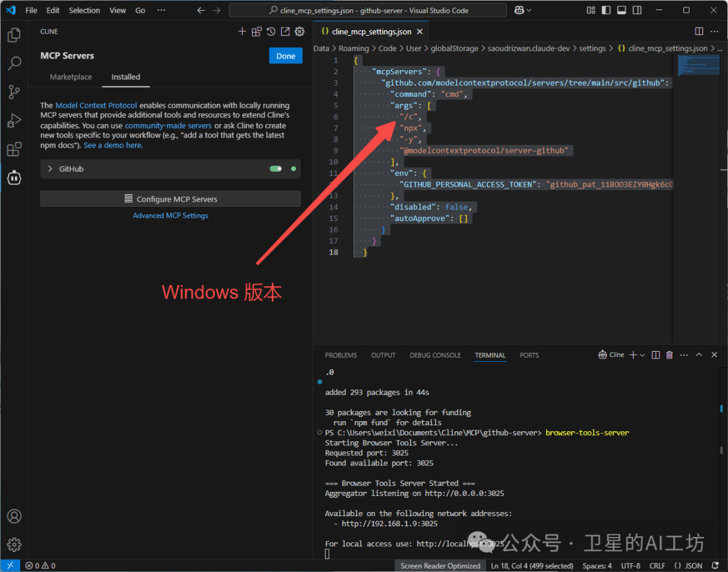Split the terminal
The height and width of the screenshot is (572, 728).
[x=656, y=355]
